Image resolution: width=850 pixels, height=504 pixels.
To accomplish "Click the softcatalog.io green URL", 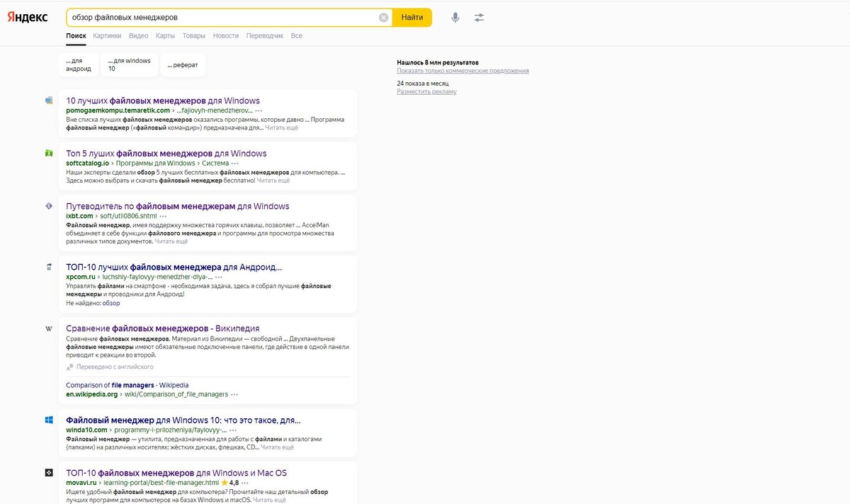I will 88,163.
